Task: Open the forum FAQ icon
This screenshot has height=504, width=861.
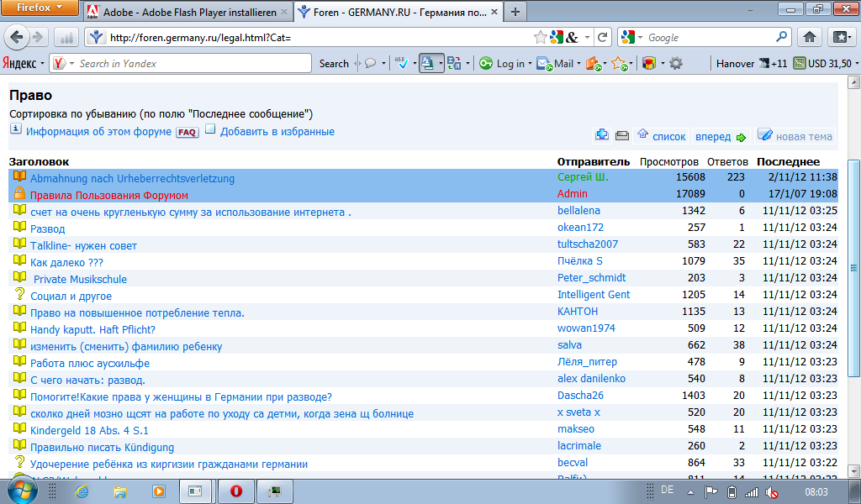Action: point(187,133)
